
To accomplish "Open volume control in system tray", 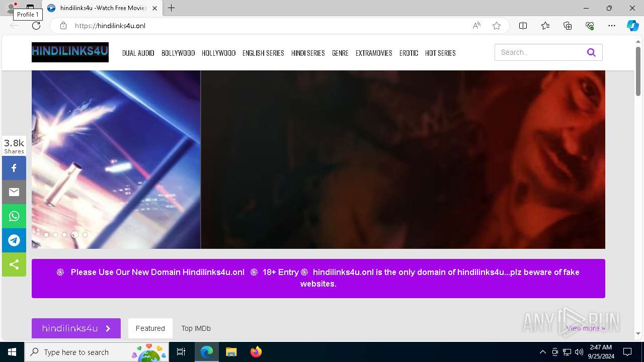I will coord(579,352).
